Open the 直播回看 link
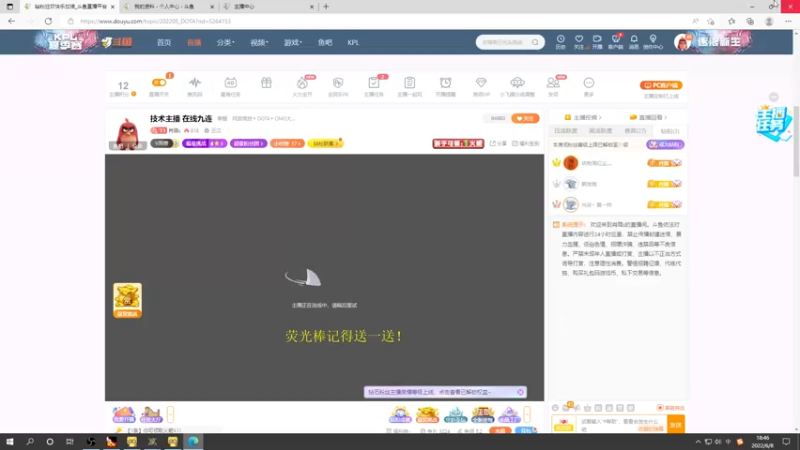Image resolution: width=800 pixels, height=450 pixels. click(x=648, y=117)
